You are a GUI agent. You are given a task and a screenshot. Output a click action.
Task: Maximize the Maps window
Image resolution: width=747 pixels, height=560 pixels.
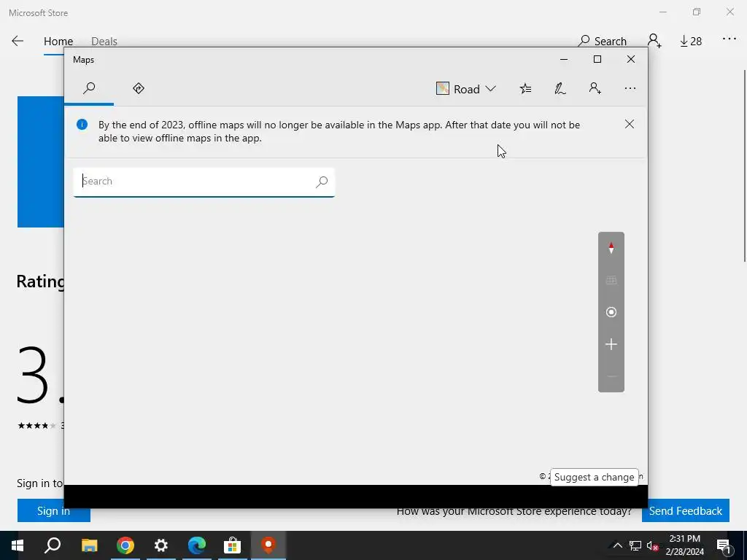[x=597, y=60]
